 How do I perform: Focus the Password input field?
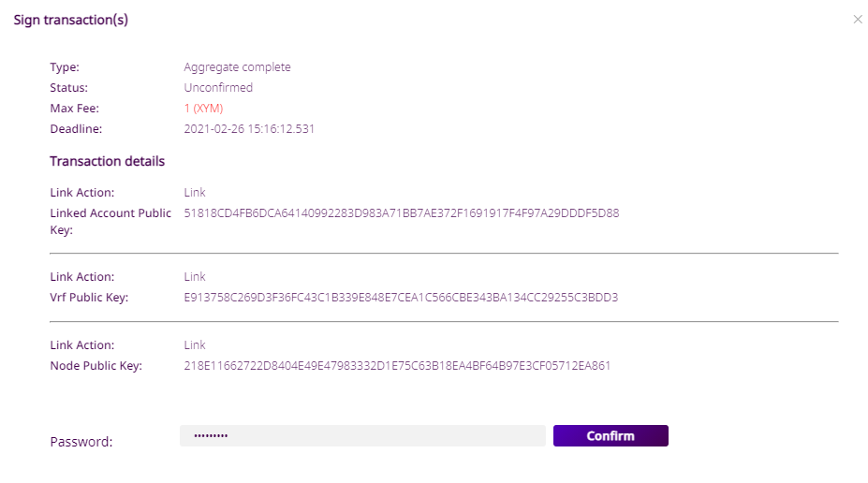point(362,436)
